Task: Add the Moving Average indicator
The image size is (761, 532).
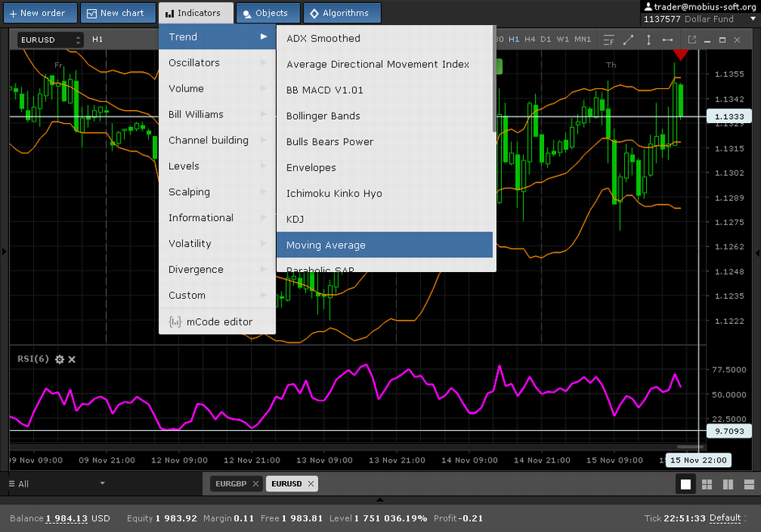Action: coord(385,245)
